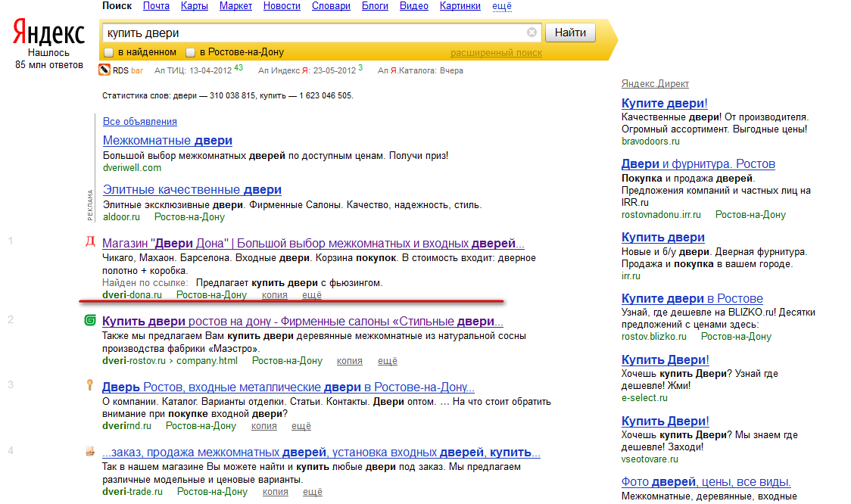Screen dimensions: 851x504
Task: Switch to Маркет tab
Action: coord(235,6)
